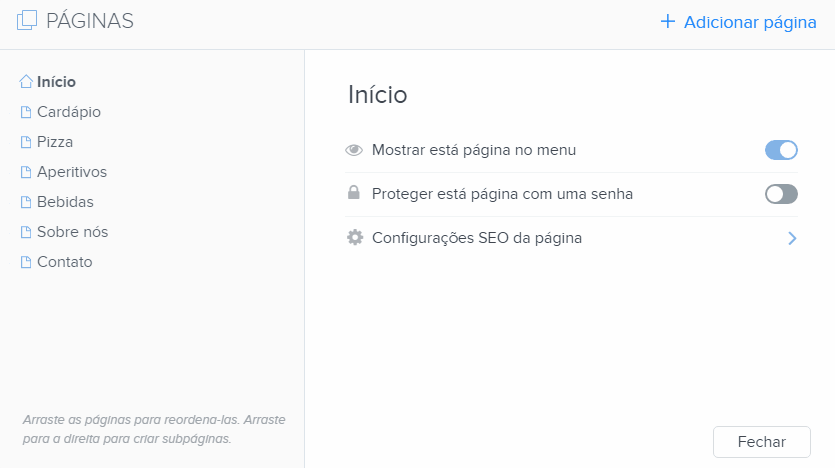Select the Cardápio page
Screen dimensions: 835x468
69,112
